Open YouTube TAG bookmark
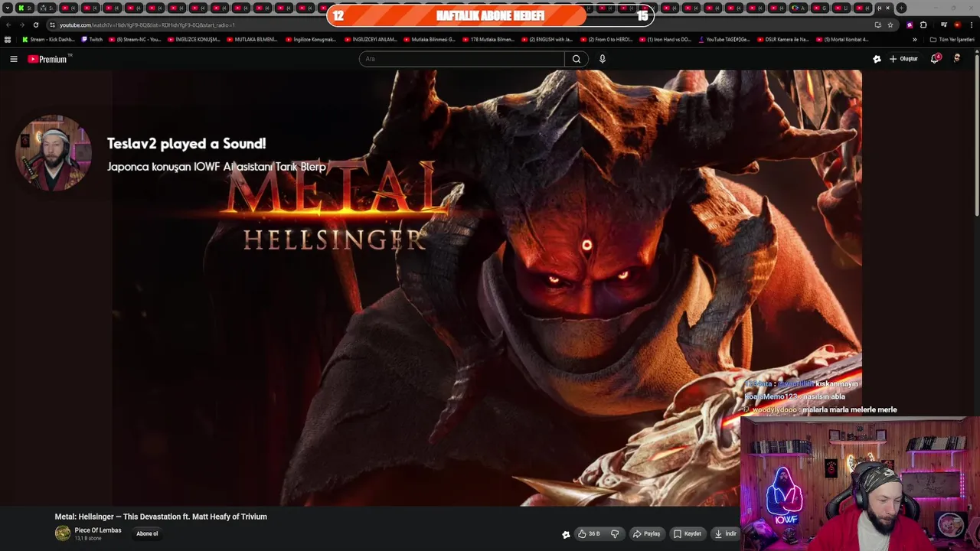The height and width of the screenshot is (551, 980). [724, 39]
